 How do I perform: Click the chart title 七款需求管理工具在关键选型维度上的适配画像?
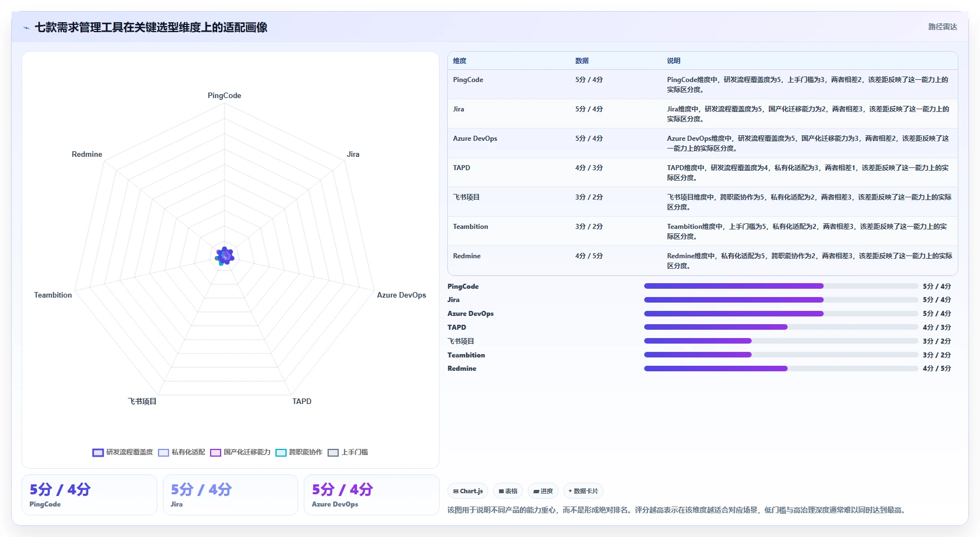click(151, 27)
